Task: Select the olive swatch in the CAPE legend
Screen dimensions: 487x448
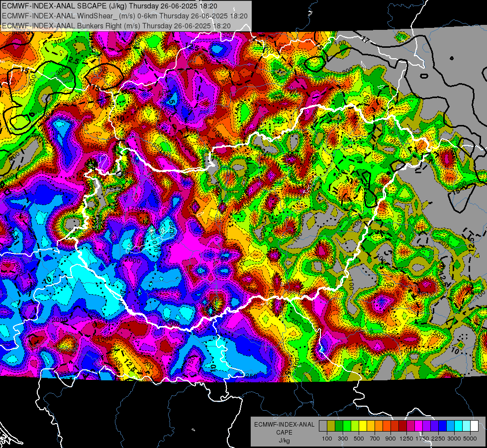Action: coord(331,426)
